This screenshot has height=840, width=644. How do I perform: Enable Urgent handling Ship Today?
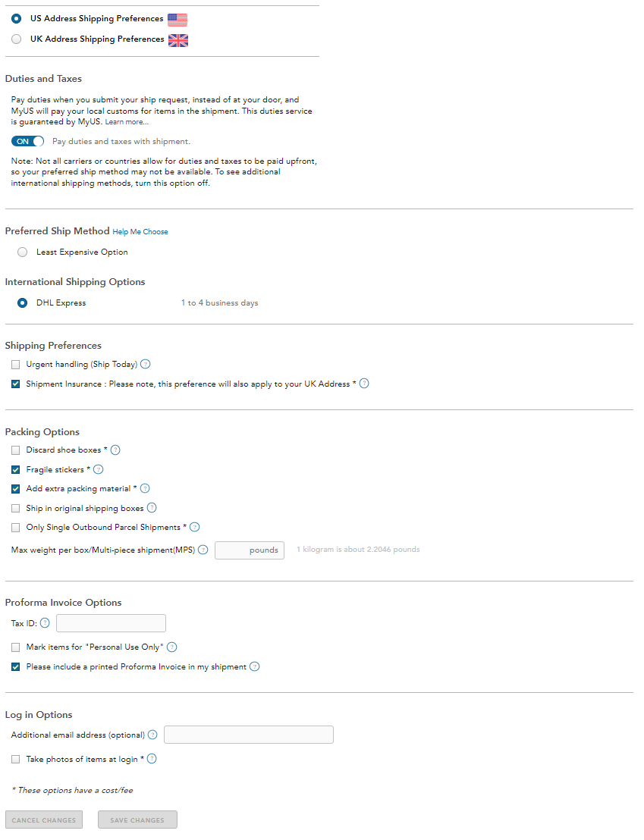pos(15,364)
